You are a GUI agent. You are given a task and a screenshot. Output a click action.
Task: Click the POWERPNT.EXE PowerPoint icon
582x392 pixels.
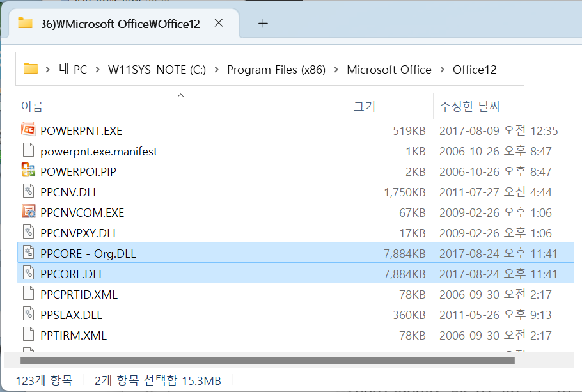(29, 130)
